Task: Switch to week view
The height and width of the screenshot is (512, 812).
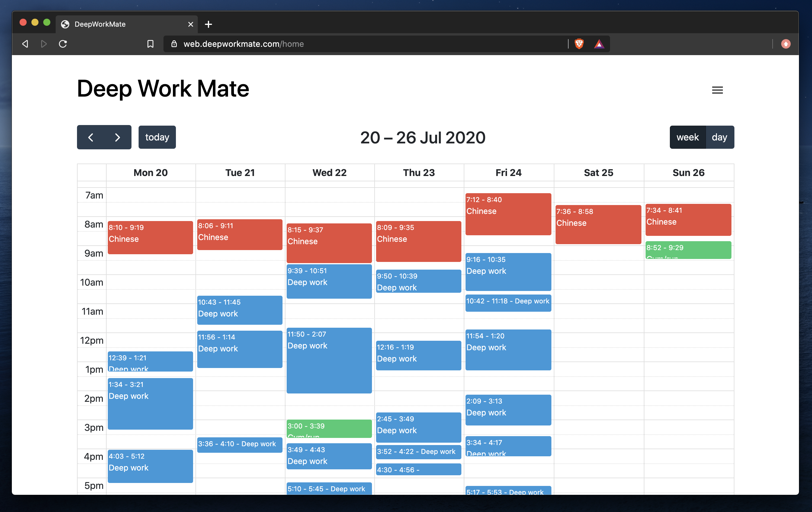Action: point(687,137)
